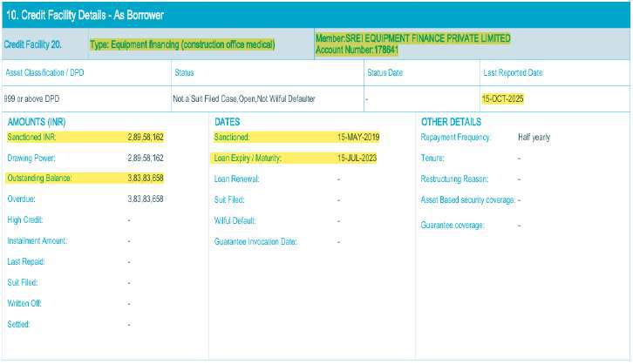Click the 'Last Reported Date' column header
Screen dimensions: 633x364
click(513, 72)
